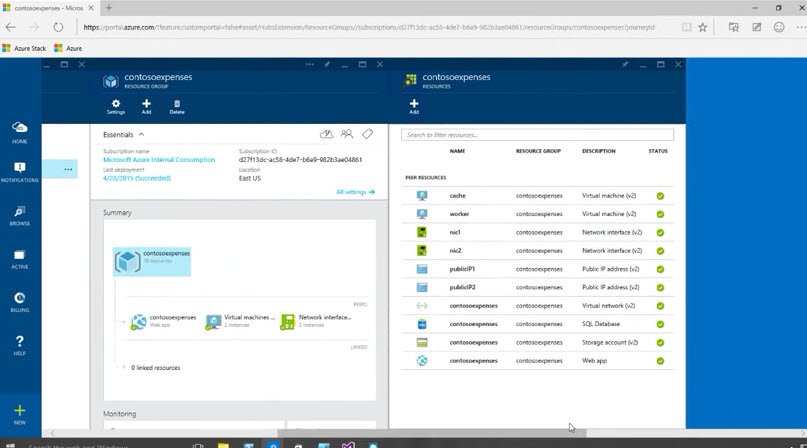Open the ellipsis menu on resource group blade
The width and height of the screenshot is (807, 448).
(309, 64)
